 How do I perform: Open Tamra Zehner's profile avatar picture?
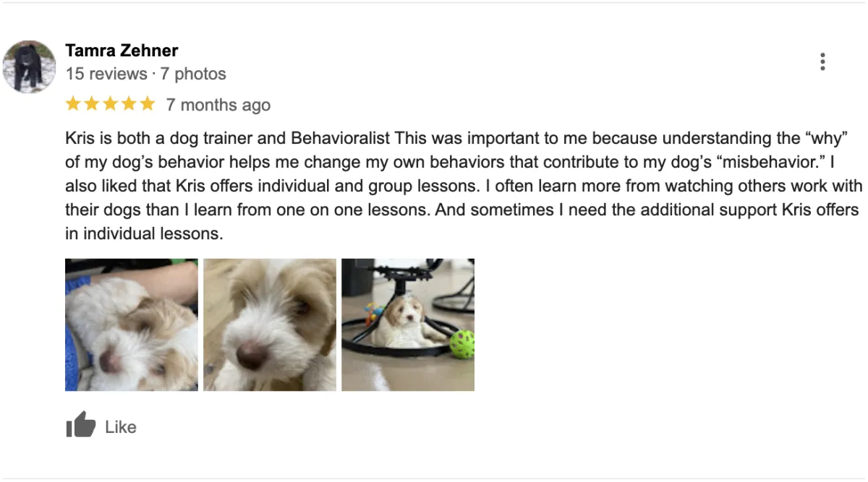[x=29, y=66]
